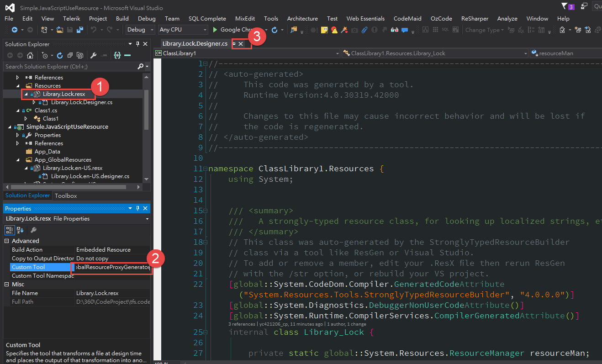The width and height of the screenshot is (602, 364).
Task: Open the ClassLibrary1.Resources.Library_Lock type dropdown
Action: (x=435, y=53)
